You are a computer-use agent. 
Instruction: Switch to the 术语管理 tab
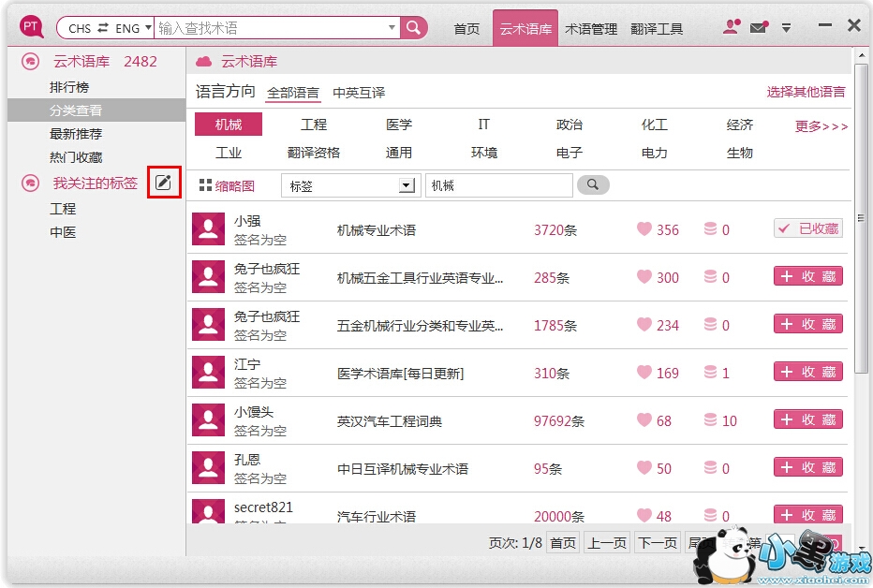(591, 29)
